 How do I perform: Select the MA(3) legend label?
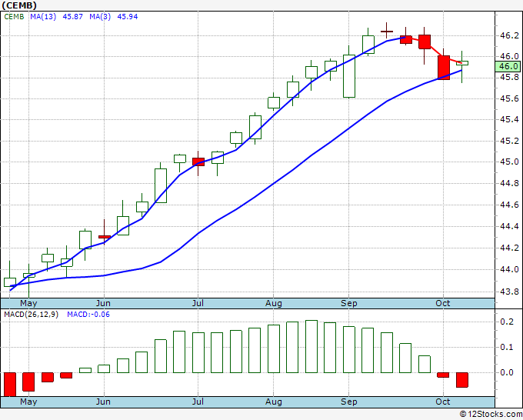100,17
